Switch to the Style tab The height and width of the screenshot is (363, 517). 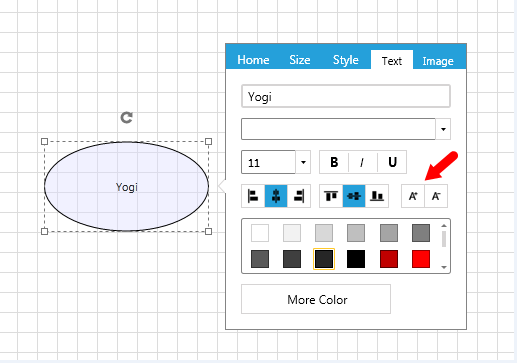coord(346,60)
